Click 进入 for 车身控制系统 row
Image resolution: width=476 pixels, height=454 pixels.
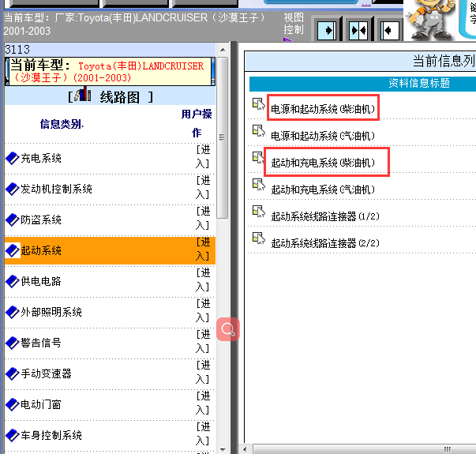(203, 433)
